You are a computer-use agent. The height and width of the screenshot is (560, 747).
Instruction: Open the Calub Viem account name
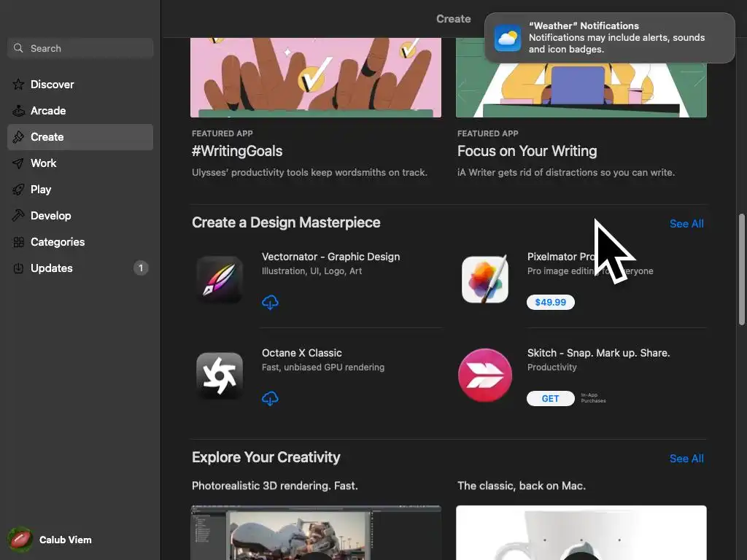pos(65,540)
